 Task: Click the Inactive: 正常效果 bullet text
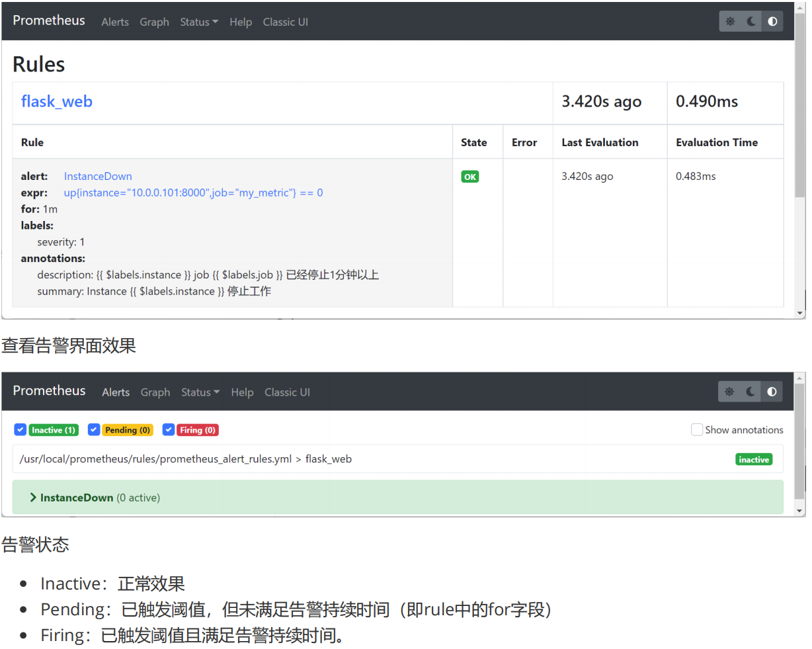112,584
